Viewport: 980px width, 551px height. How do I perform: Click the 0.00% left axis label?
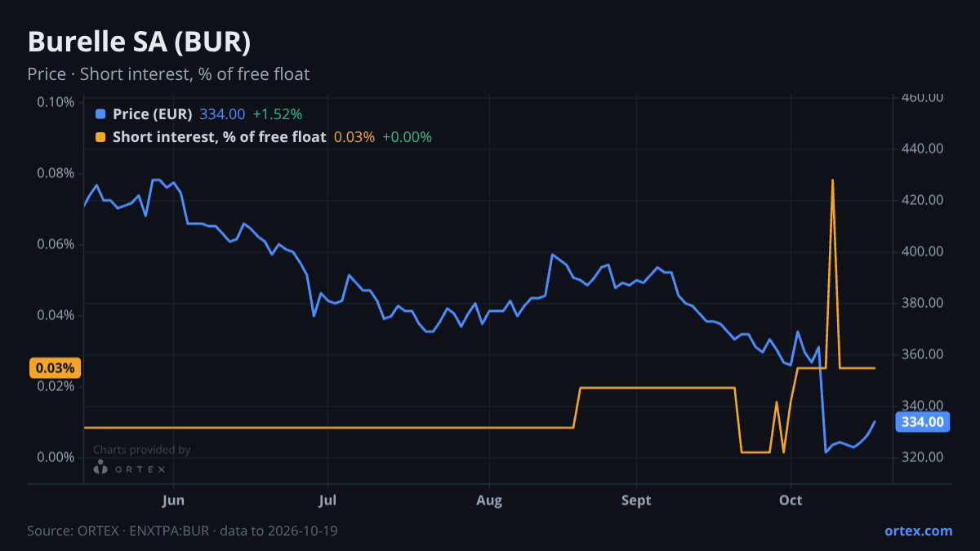point(56,457)
